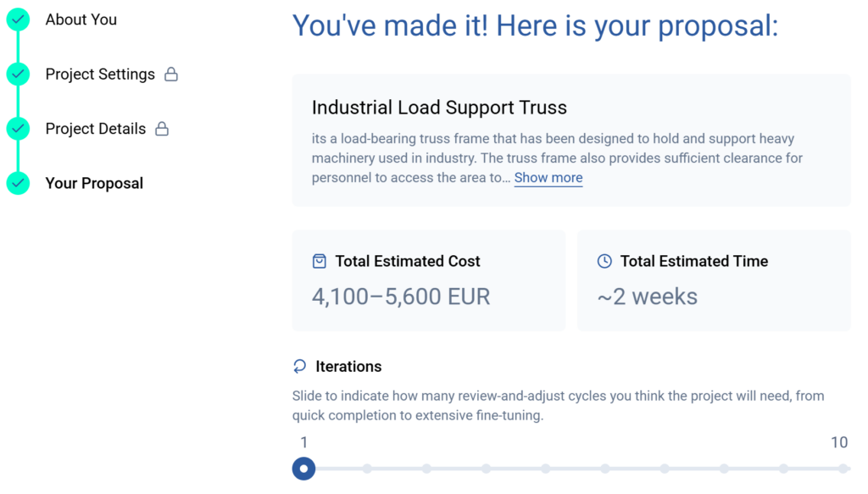Click the 4,100–5,600 EUR cost value
The image size is (868, 494).
click(x=401, y=297)
